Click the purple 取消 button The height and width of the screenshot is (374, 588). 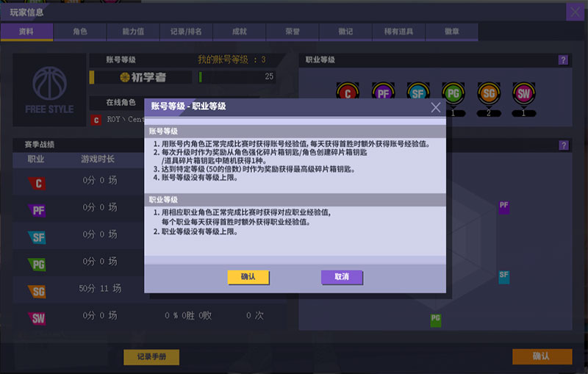[342, 276]
